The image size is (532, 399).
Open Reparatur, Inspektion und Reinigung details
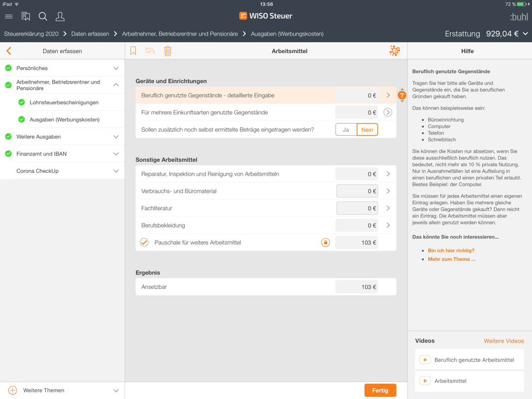point(388,174)
